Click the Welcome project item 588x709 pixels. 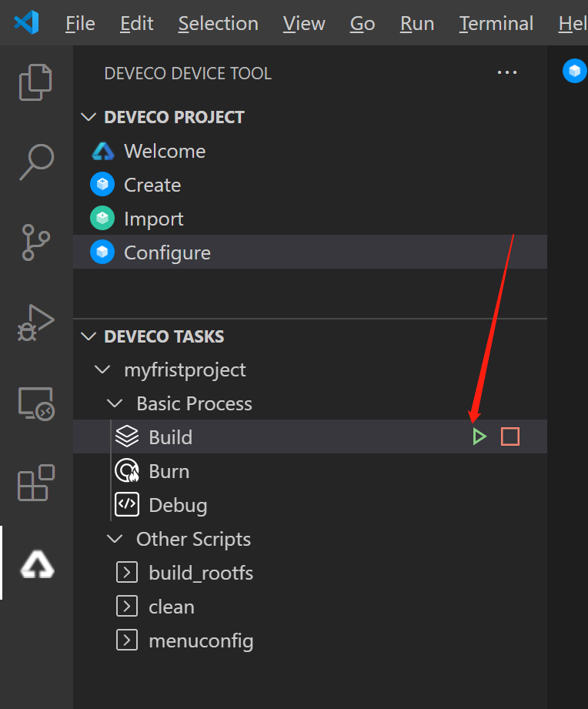[x=165, y=151]
